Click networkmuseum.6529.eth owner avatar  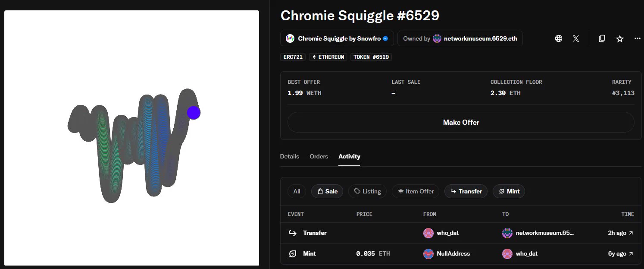437,38
